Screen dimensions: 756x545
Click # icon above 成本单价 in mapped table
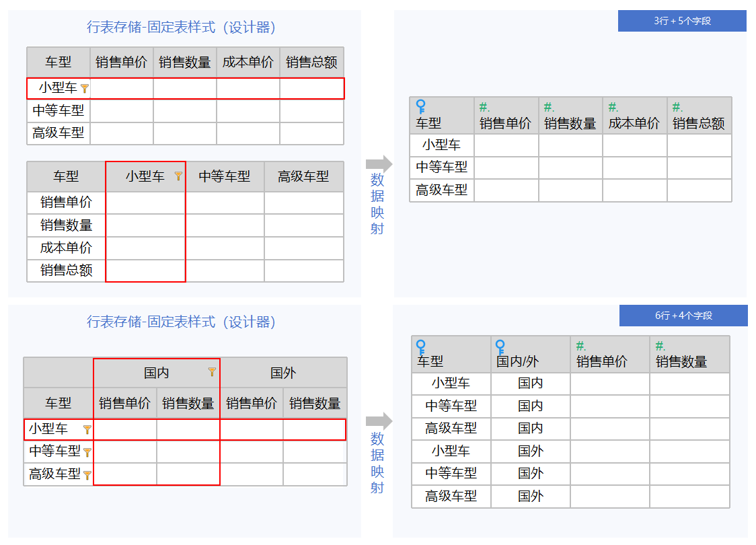click(613, 108)
